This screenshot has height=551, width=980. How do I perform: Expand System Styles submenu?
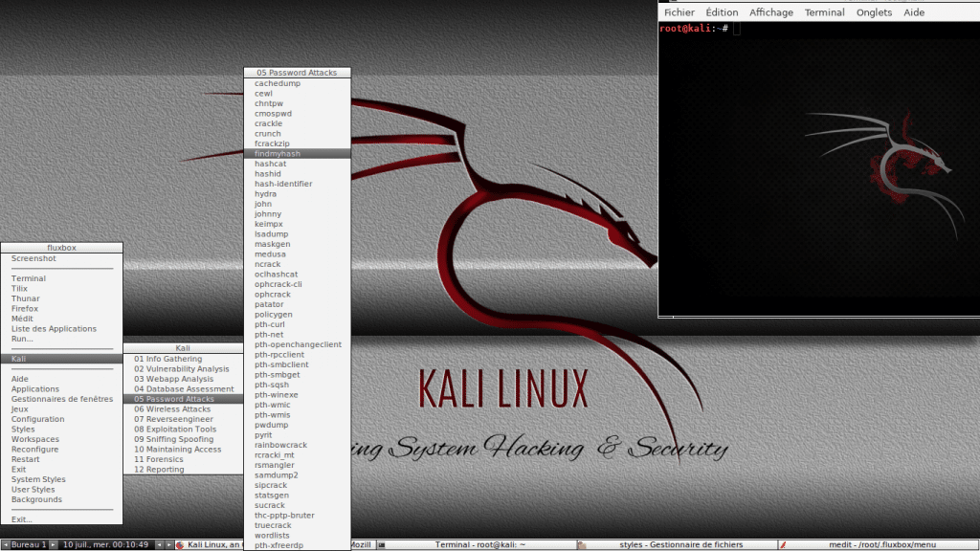tap(61, 479)
